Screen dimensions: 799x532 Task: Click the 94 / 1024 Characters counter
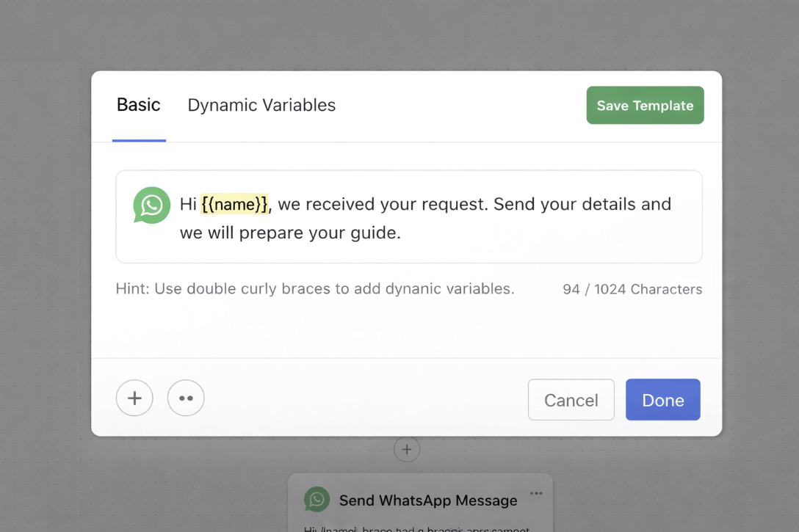coord(632,289)
